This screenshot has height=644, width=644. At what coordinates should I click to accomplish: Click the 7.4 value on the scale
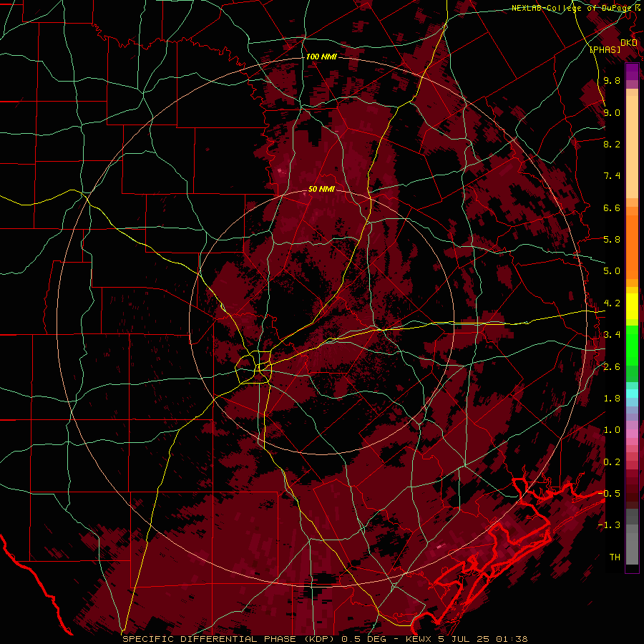[612, 176]
